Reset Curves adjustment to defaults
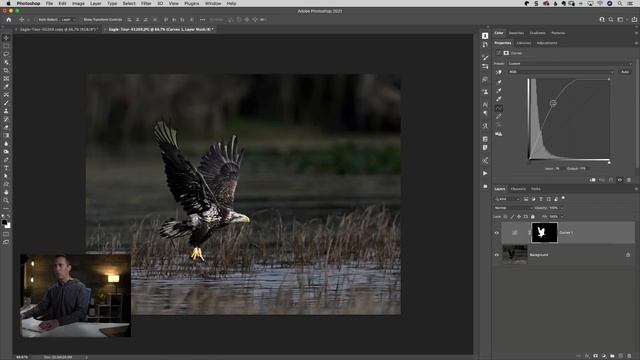 [x=611, y=180]
